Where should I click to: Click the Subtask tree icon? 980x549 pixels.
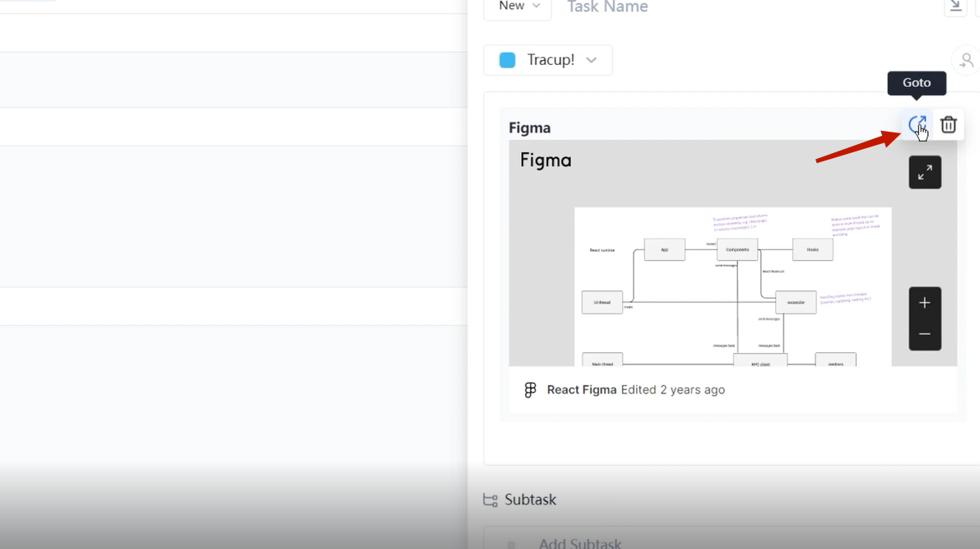pos(490,500)
